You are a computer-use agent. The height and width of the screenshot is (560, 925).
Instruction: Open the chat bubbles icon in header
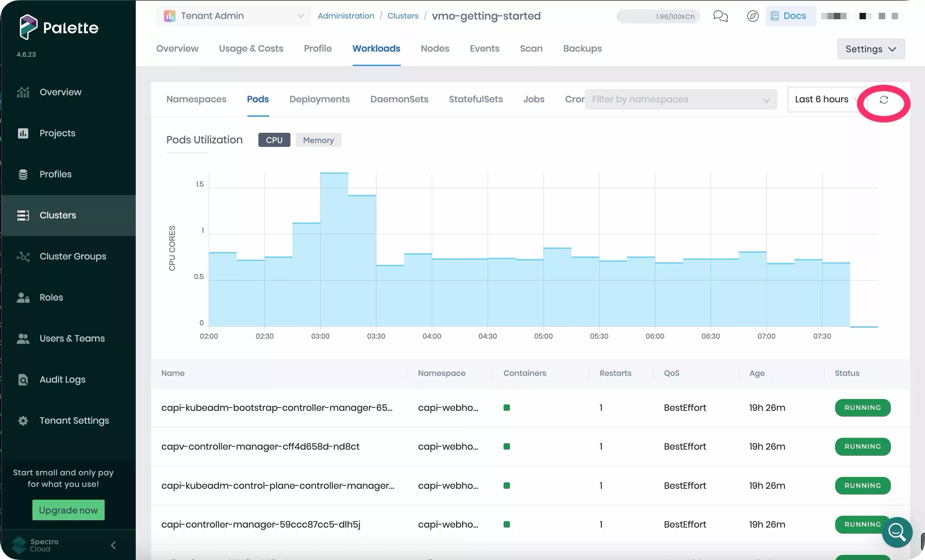720,16
